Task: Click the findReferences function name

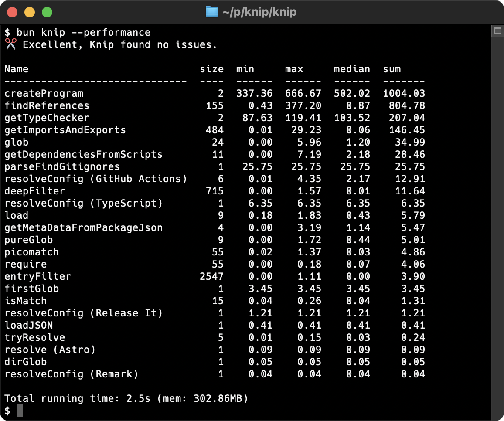Action: click(47, 105)
